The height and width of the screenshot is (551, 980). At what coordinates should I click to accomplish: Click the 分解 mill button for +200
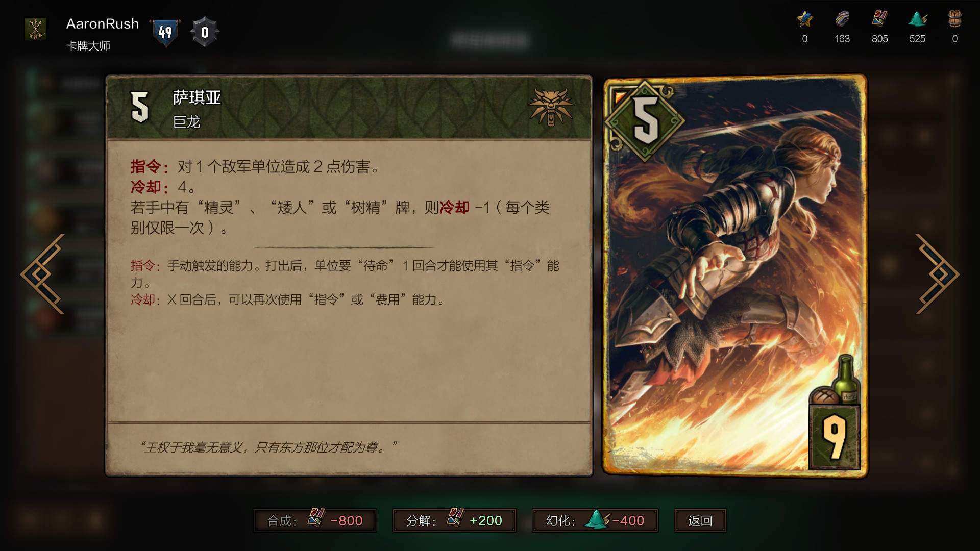point(454,520)
